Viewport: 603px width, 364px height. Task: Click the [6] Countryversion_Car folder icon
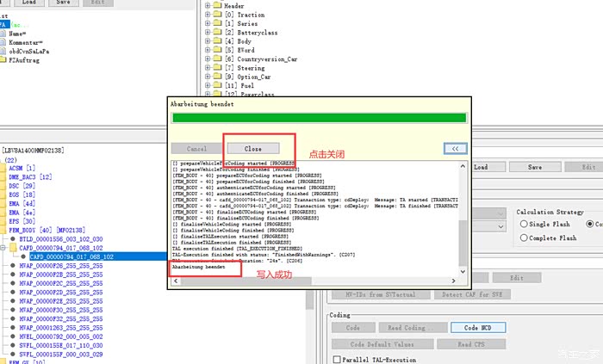point(218,59)
